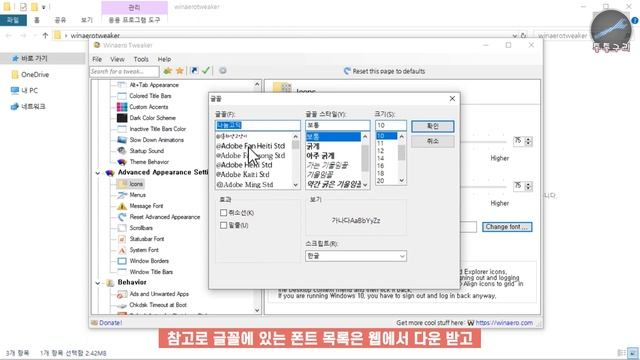Screen dimensions: 640x360
Task: Open Dark Color Scheme tweak
Action: (x=153, y=118)
